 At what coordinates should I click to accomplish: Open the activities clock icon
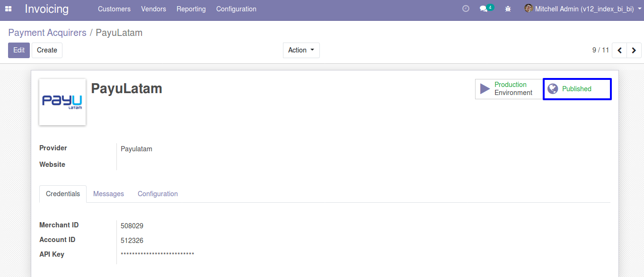pos(466,9)
